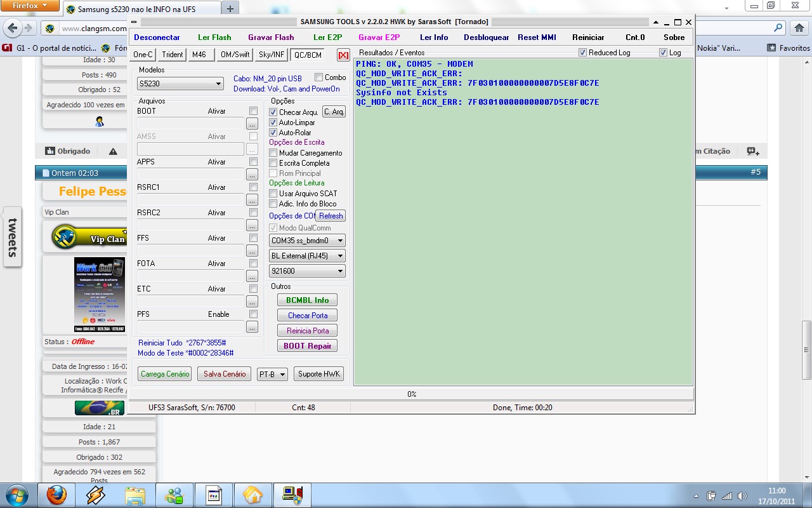The height and width of the screenshot is (508, 812).
Task: Click the Checar Porta button
Action: pyautogui.click(x=307, y=316)
